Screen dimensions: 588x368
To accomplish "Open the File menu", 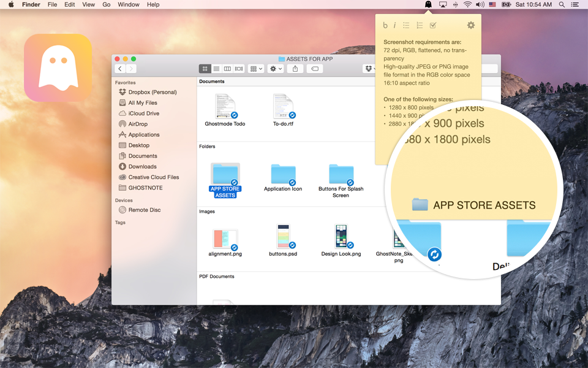I will pos(53,4).
